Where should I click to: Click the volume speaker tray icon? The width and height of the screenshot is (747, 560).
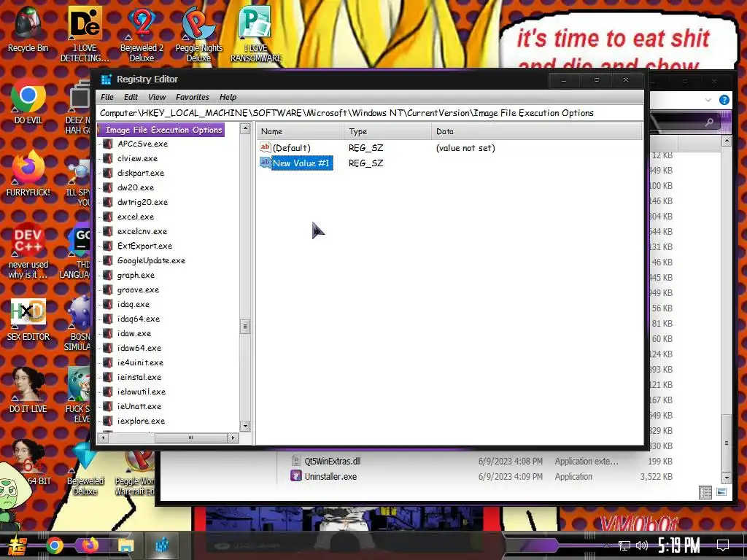(642, 545)
